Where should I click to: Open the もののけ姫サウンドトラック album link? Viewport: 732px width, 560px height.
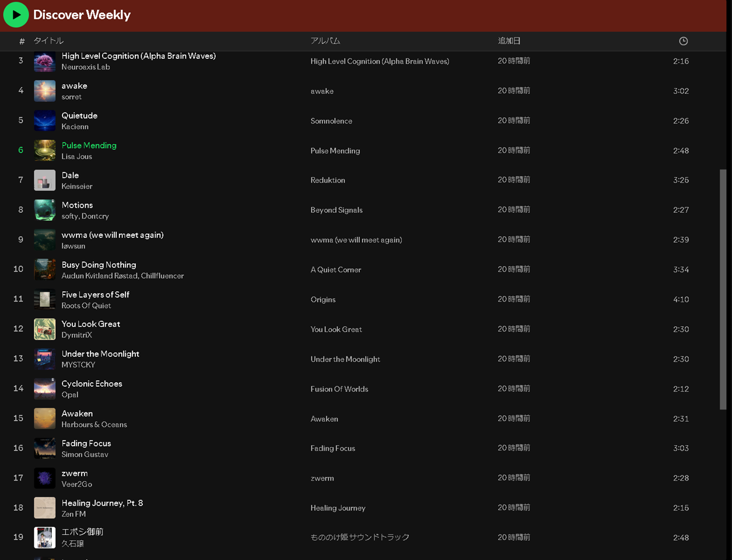360,537
